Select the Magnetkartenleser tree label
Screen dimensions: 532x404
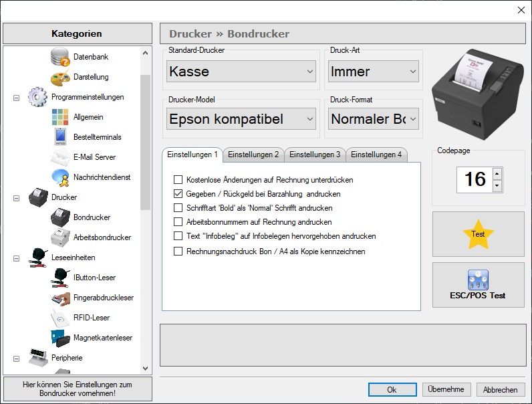(x=103, y=338)
